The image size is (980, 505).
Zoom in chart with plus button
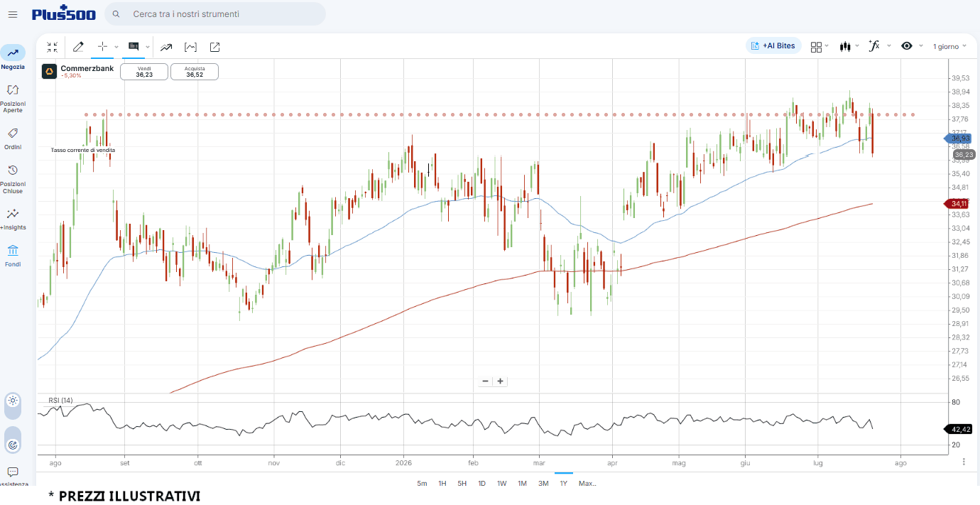point(501,381)
